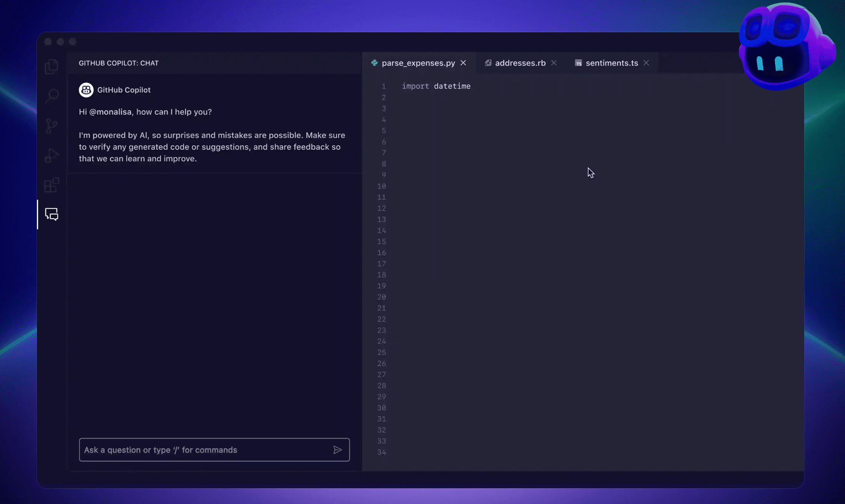Click the middle window minimize dot
Image resolution: width=845 pixels, height=504 pixels.
tap(60, 41)
